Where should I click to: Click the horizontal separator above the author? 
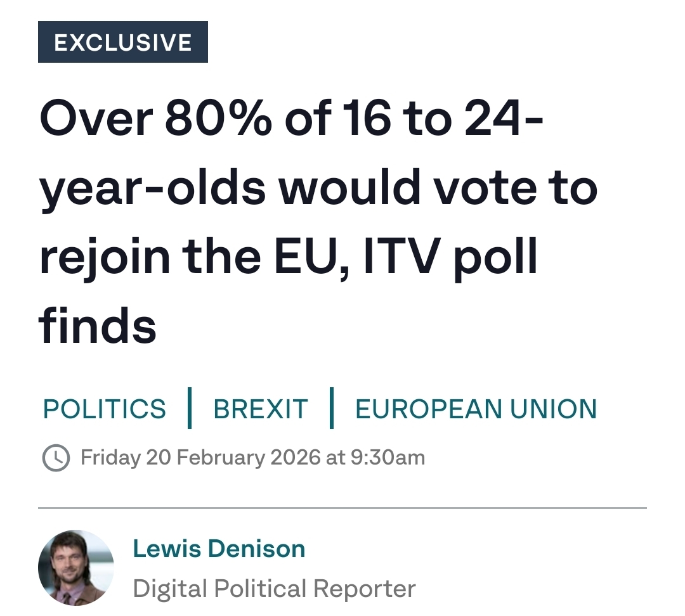342,508
